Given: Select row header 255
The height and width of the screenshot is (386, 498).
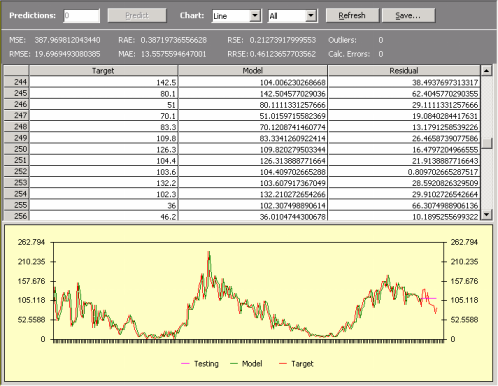Looking at the screenshot, I should (16, 205).
